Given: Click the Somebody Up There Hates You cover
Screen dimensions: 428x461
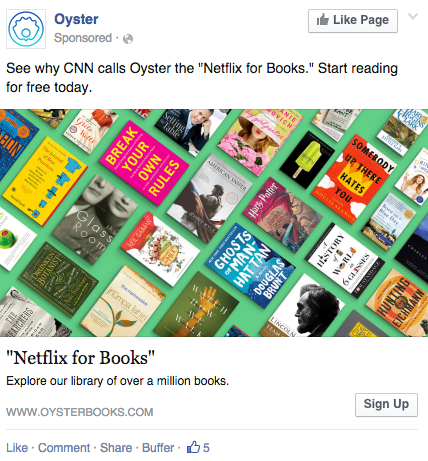Looking at the screenshot, I should 354,179.
